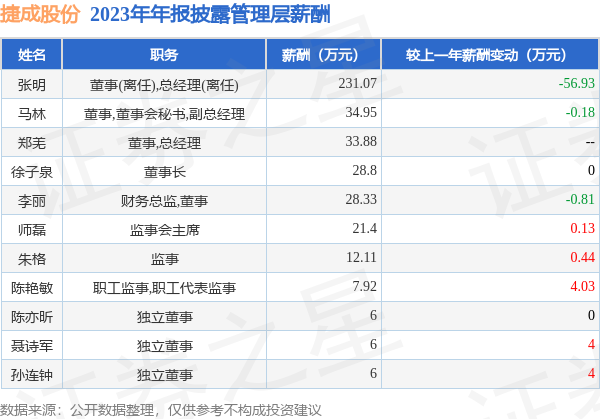Click change value 0 in 陈亦昕 row
The image size is (600, 419).
pyautogui.click(x=591, y=316)
